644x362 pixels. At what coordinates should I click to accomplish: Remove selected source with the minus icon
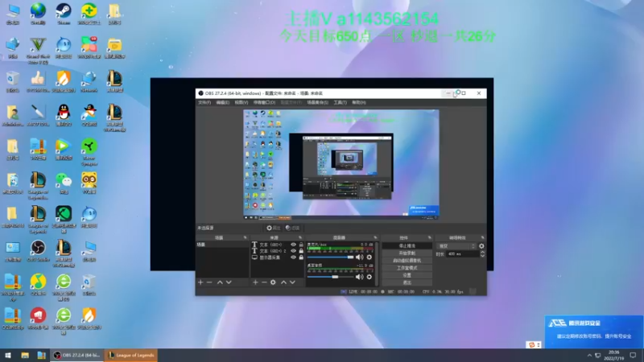264,282
